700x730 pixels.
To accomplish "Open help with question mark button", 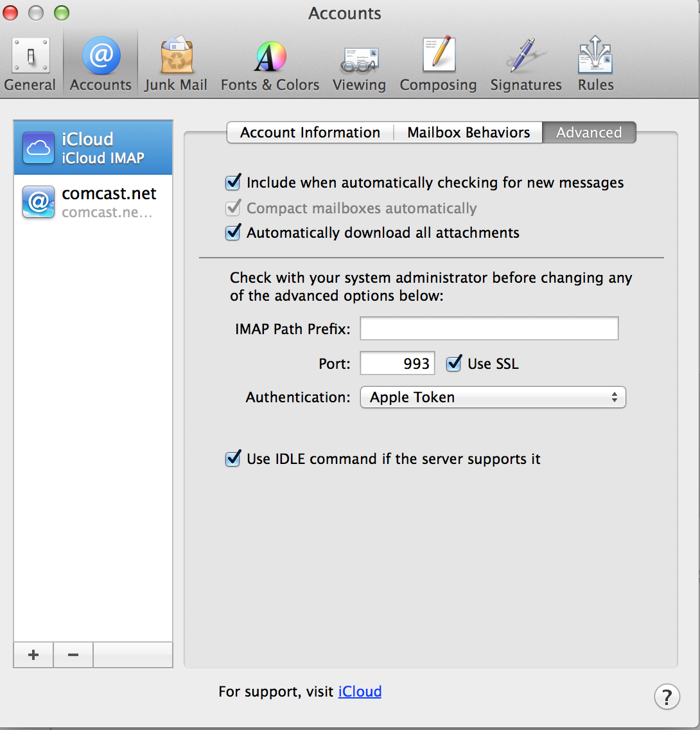I will (667, 697).
